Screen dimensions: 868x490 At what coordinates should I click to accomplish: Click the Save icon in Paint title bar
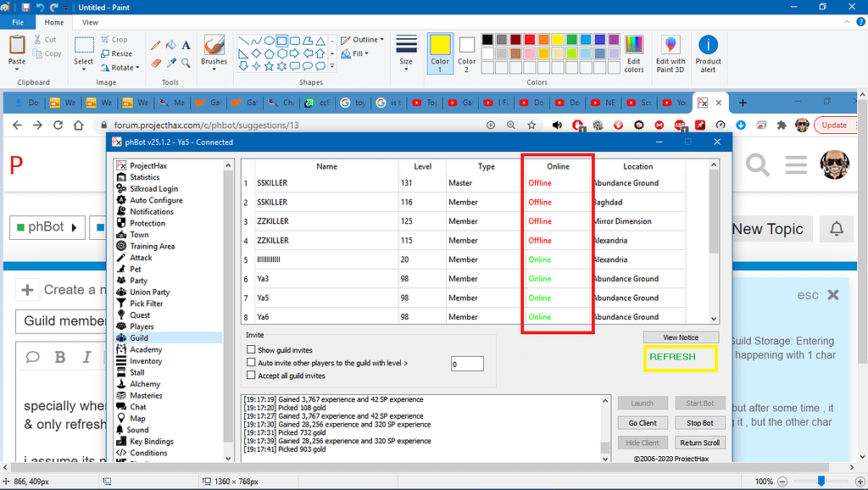(x=26, y=7)
